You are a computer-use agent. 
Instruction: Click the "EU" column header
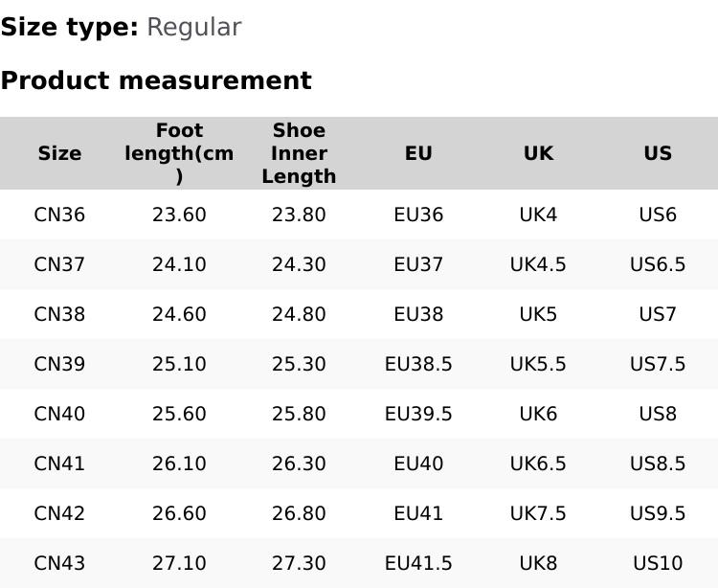coord(418,153)
